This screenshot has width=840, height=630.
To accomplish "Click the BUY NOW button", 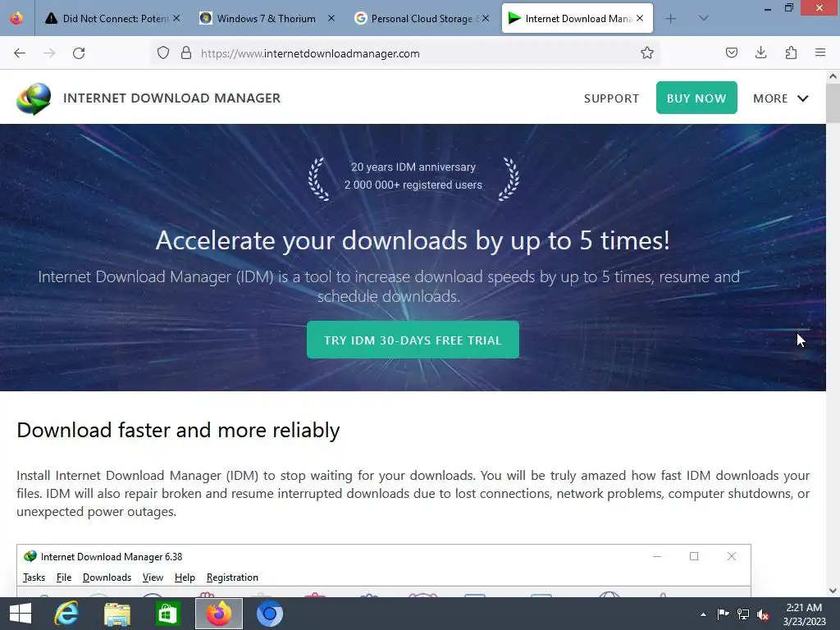I will [696, 98].
